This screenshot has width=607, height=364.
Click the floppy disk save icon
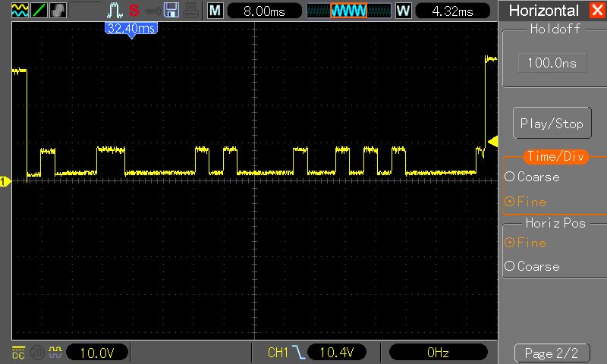coord(171,11)
